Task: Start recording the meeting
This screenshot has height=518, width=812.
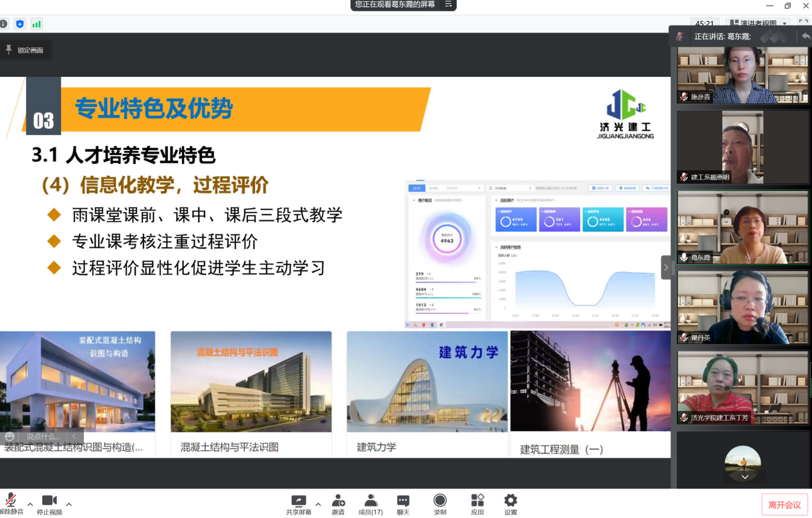Action: pos(440,501)
